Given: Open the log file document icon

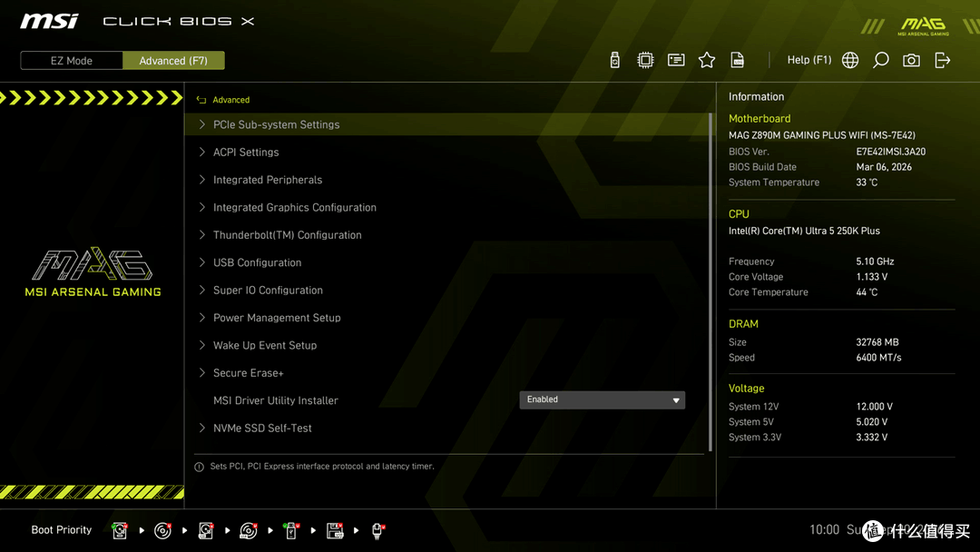Looking at the screenshot, I should [738, 60].
